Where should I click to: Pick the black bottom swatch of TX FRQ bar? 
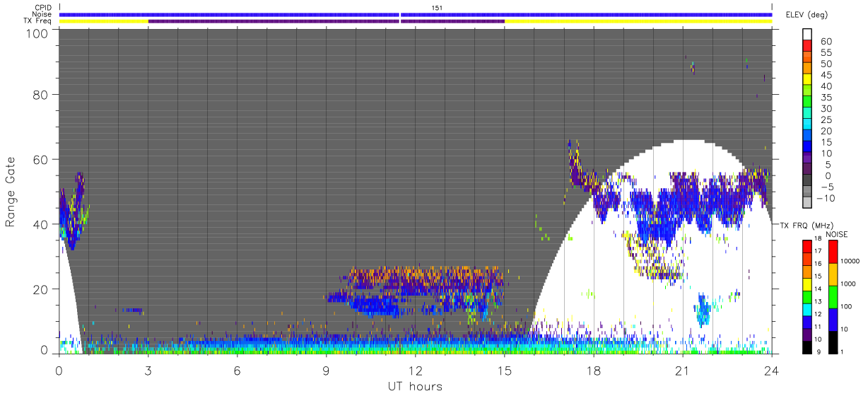tap(808, 346)
